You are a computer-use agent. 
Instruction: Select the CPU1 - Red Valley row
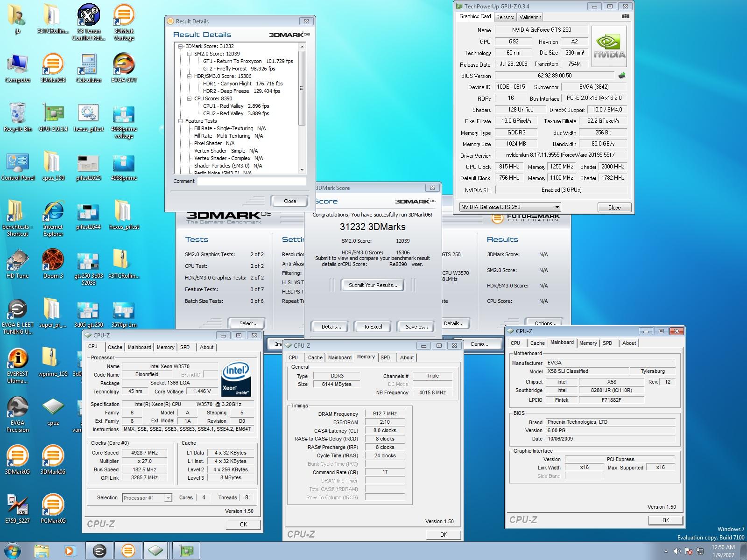(x=236, y=106)
